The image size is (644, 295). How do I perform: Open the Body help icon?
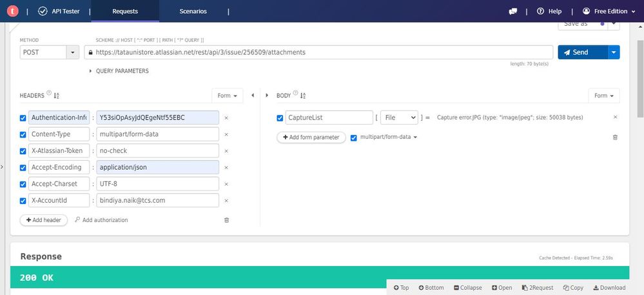[x=295, y=93]
